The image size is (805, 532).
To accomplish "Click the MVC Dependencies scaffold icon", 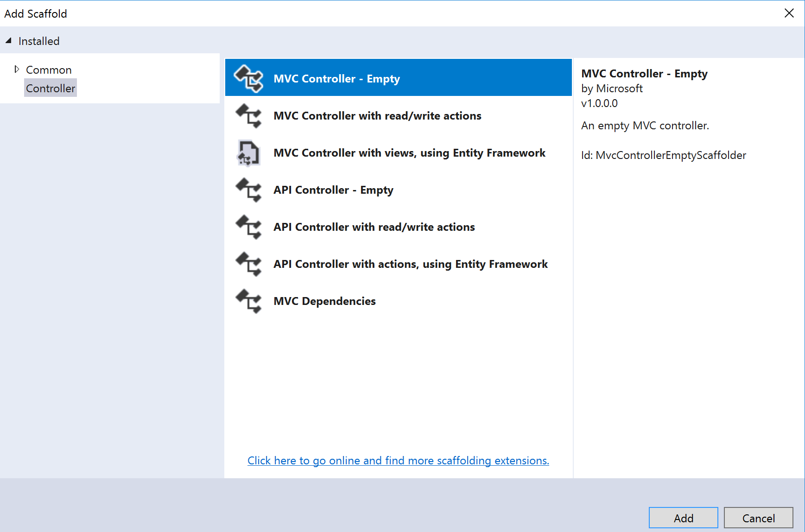I will (x=248, y=301).
